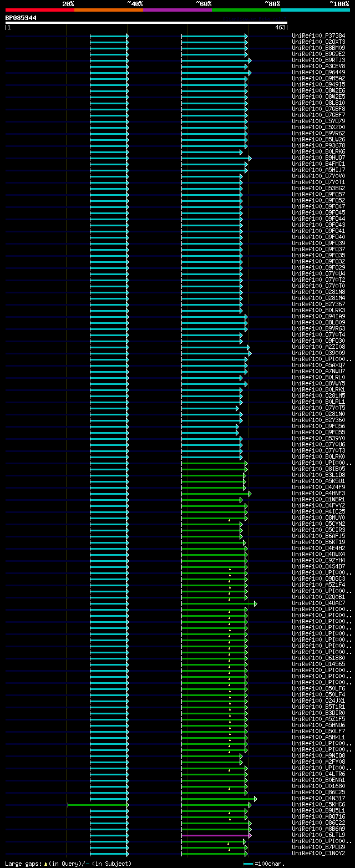
Task: Click the purple ~60% identity legend bar
Action: pos(177,10)
